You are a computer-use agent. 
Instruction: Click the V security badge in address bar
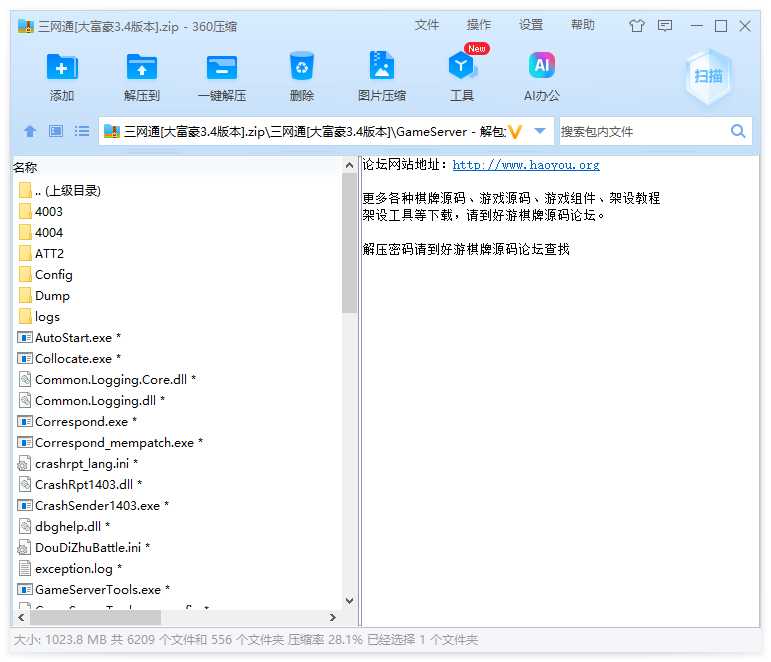click(x=515, y=132)
